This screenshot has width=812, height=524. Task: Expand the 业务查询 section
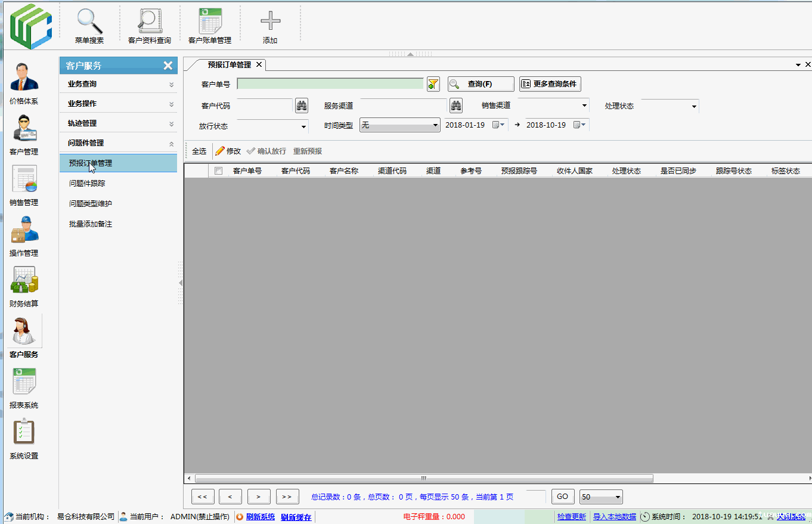click(x=118, y=84)
